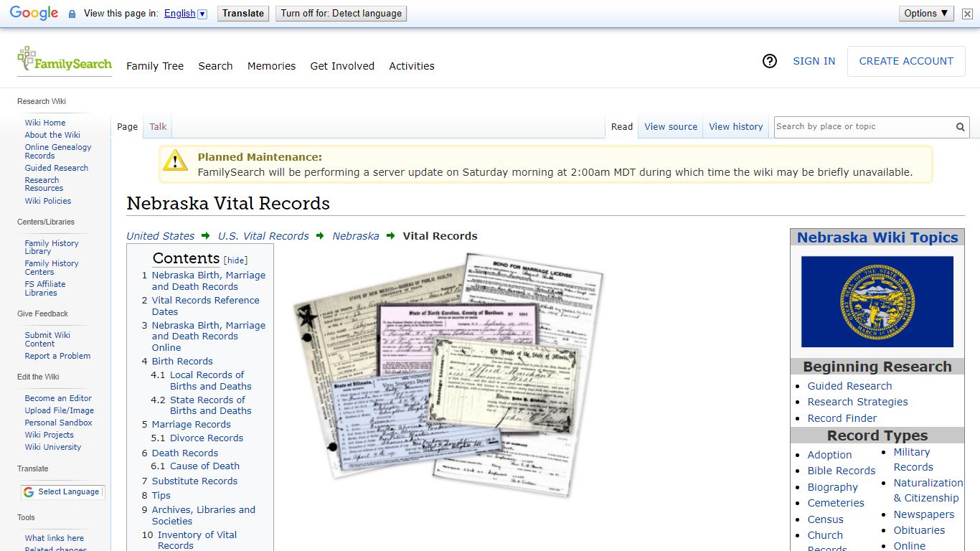The width and height of the screenshot is (980, 551).
Task: Open Family History Library link
Action: tap(52, 248)
